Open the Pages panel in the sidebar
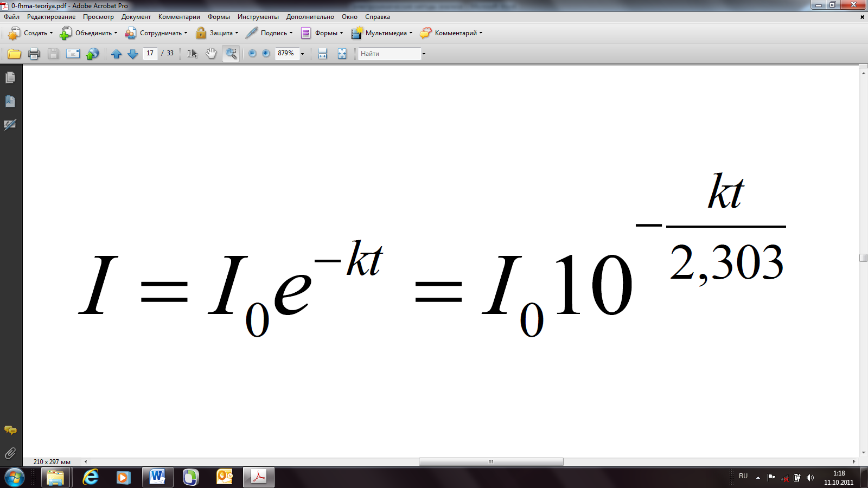Screen dimensions: 868x488 (x=10, y=78)
